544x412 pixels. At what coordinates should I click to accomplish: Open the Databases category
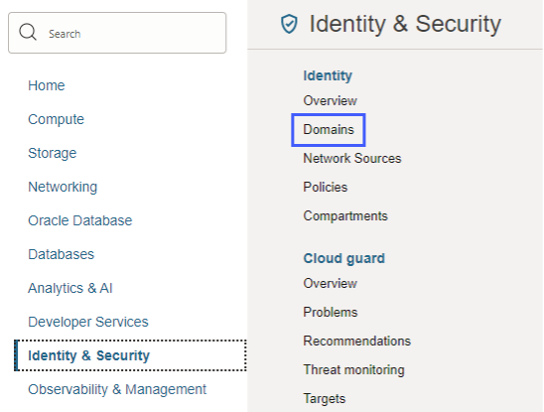click(x=61, y=254)
